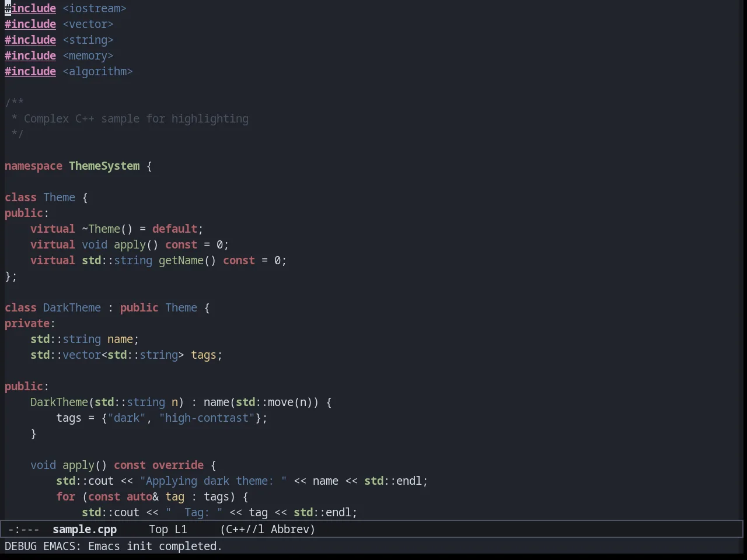747x560 pixels.
Task: Click the "high-contrast" string literal
Action: pyautogui.click(x=207, y=418)
